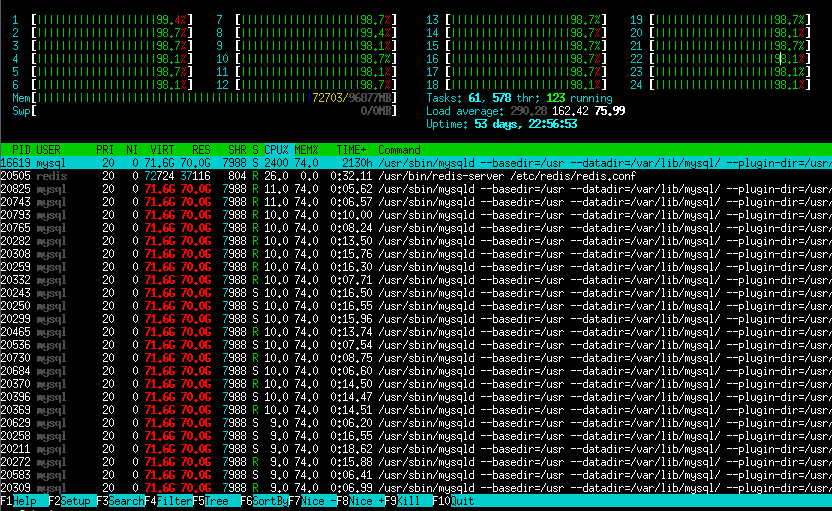
Task: Click the Load average readout
Action: pyautogui.click(x=525, y=111)
